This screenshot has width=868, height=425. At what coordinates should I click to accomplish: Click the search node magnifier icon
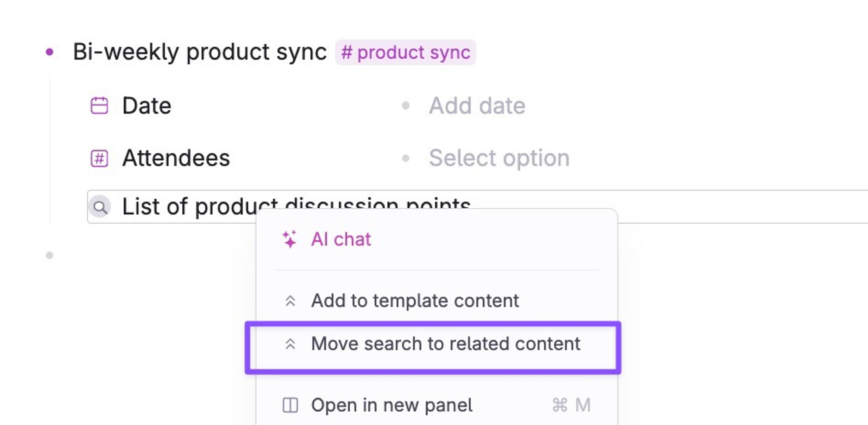(x=100, y=207)
